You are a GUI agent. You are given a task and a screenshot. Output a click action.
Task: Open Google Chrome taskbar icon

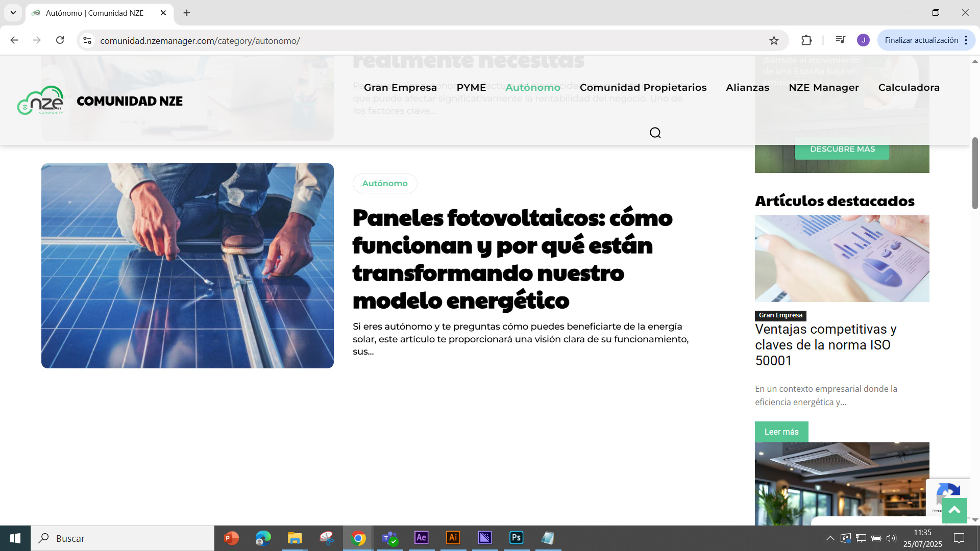coord(358,538)
